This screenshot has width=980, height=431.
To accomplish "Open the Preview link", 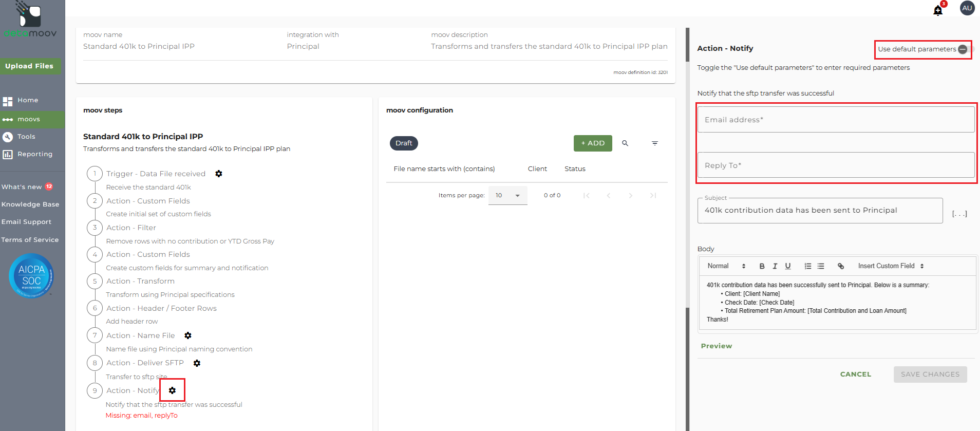I will click(717, 346).
